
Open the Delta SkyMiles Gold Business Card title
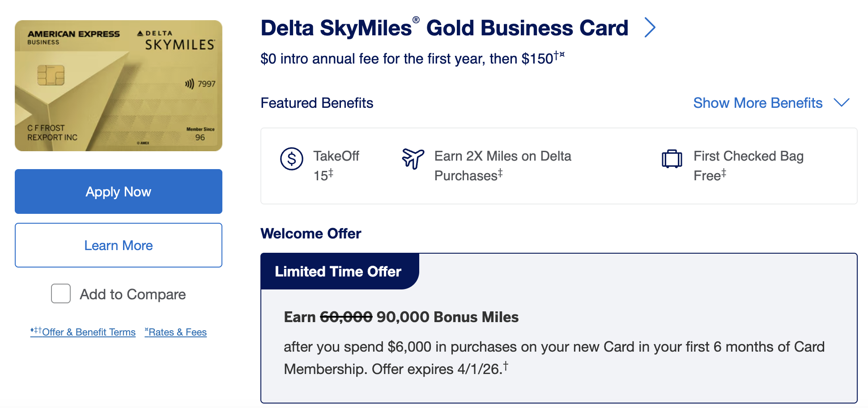444,28
